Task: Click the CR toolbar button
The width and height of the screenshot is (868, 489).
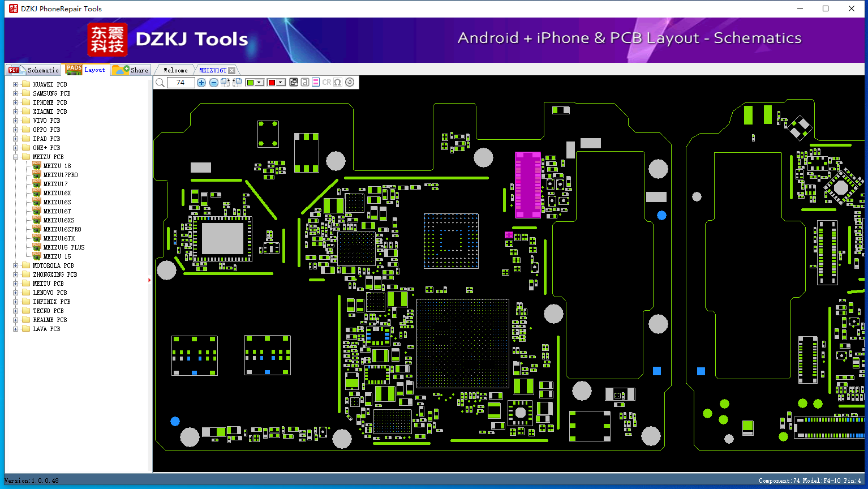Action: [x=326, y=83]
